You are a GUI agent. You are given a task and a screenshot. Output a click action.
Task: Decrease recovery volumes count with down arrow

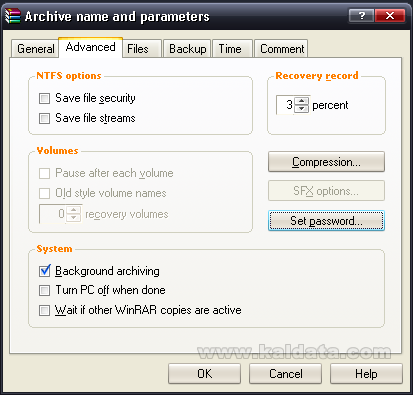(x=74, y=218)
